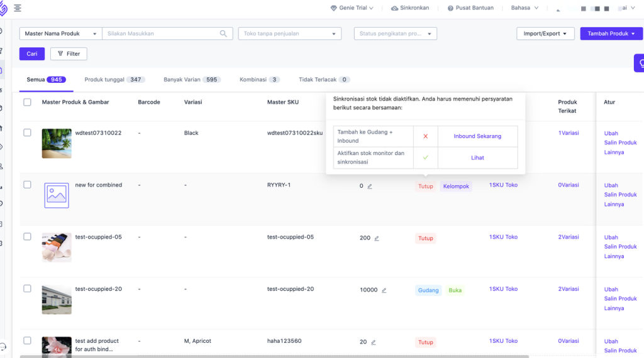Click the lightbulb tips button at right

640,63
